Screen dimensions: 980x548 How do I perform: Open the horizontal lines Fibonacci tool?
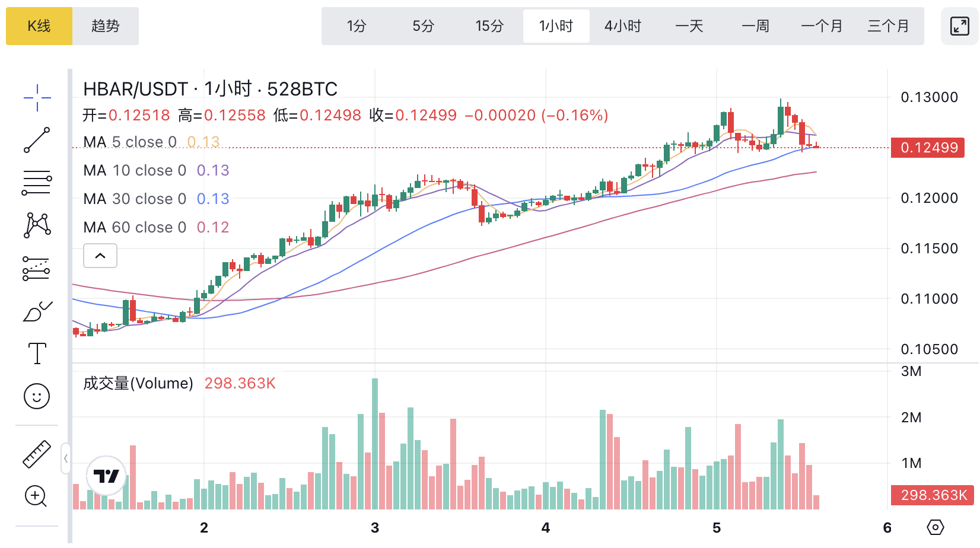point(37,183)
